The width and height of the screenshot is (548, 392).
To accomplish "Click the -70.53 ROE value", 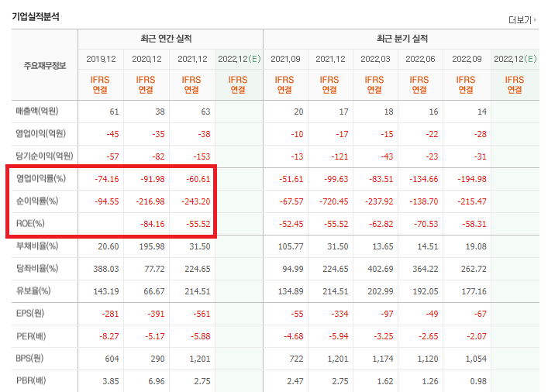I will coord(426,224).
